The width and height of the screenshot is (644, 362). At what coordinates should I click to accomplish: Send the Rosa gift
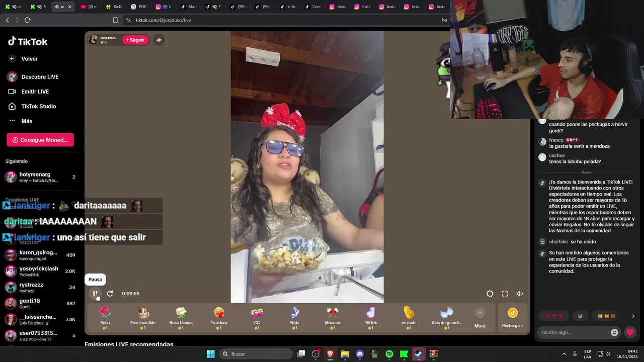point(105,318)
